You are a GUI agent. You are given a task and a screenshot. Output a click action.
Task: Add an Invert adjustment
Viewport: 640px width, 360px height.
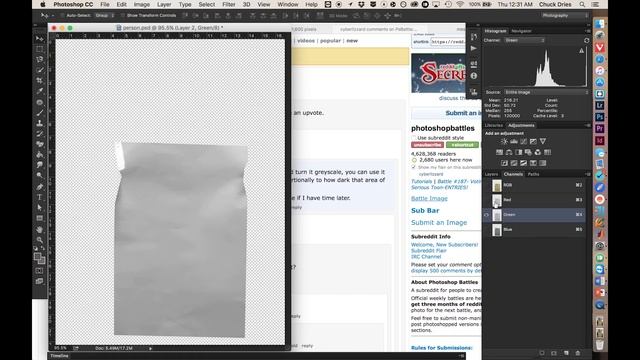click(504, 163)
